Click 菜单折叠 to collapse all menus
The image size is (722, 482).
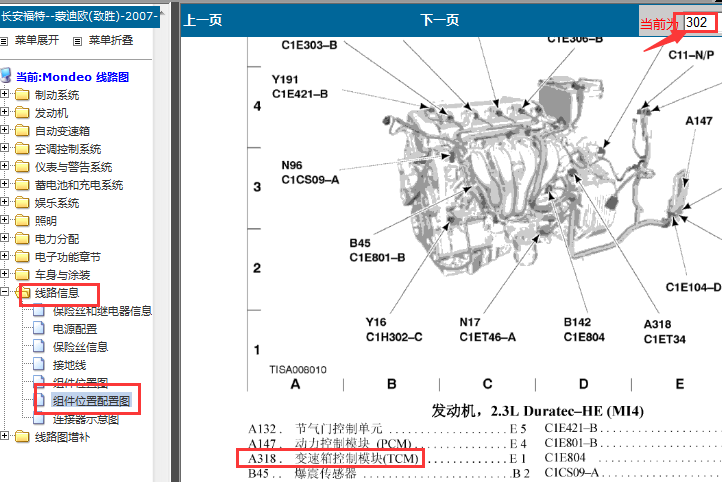111,41
